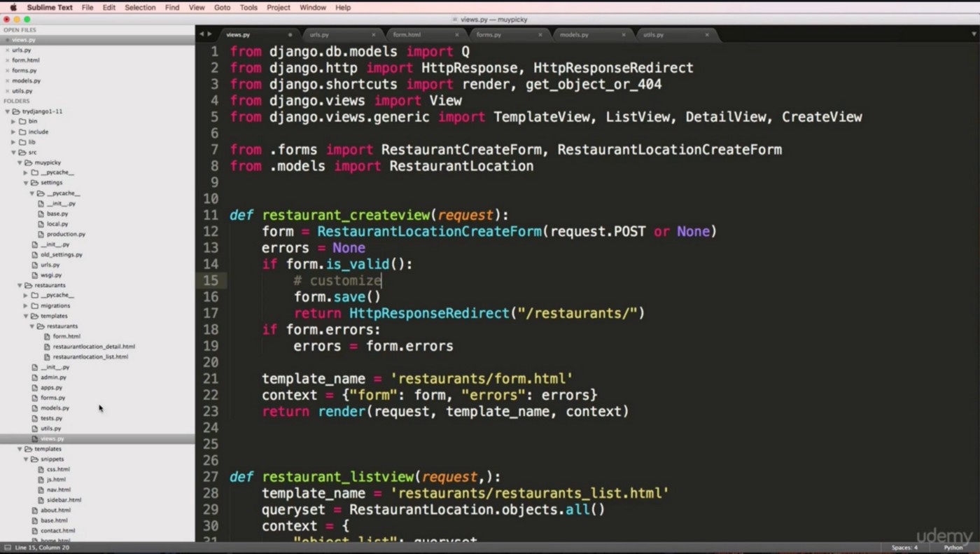Open the Goto menu
Screen dimensions: 980x554
[x=222, y=7]
